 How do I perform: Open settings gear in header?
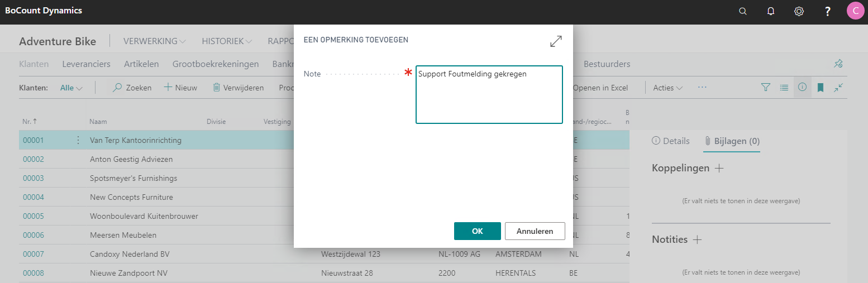[x=799, y=11]
